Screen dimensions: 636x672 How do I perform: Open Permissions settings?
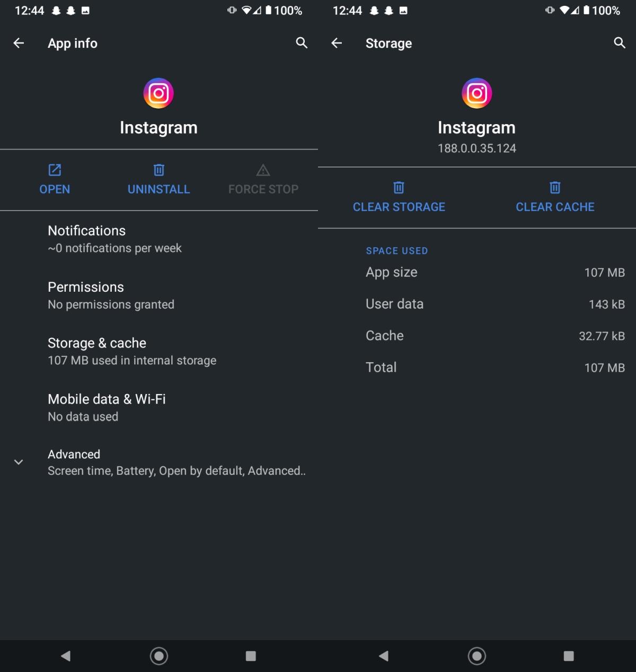pyautogui.click(x=159, y=295)
